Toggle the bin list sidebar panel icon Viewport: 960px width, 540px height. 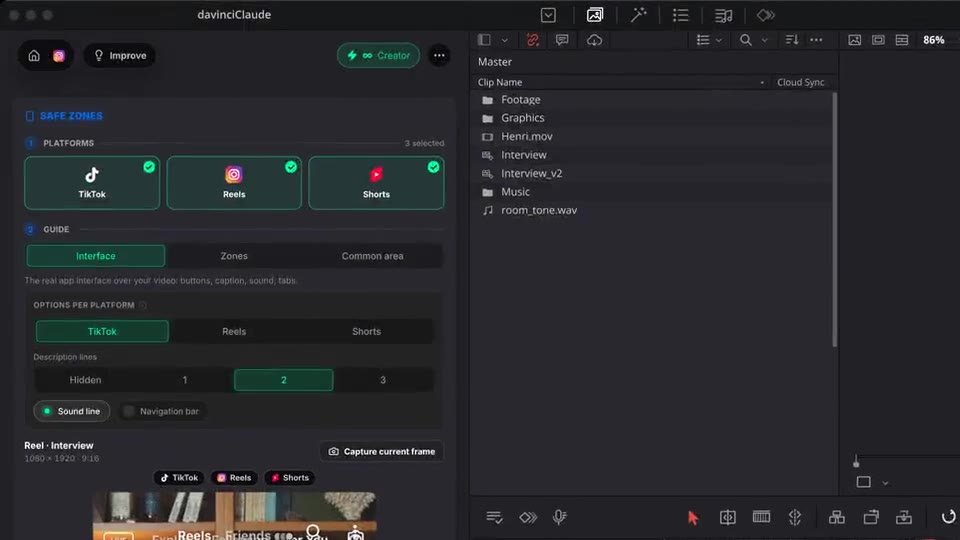[x=484, y=40]
